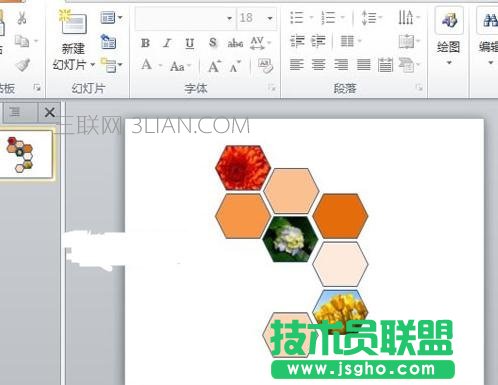This screenshot has height=385, width=498.
Task: Click the New Slide icon
Action: click(73, 22)
